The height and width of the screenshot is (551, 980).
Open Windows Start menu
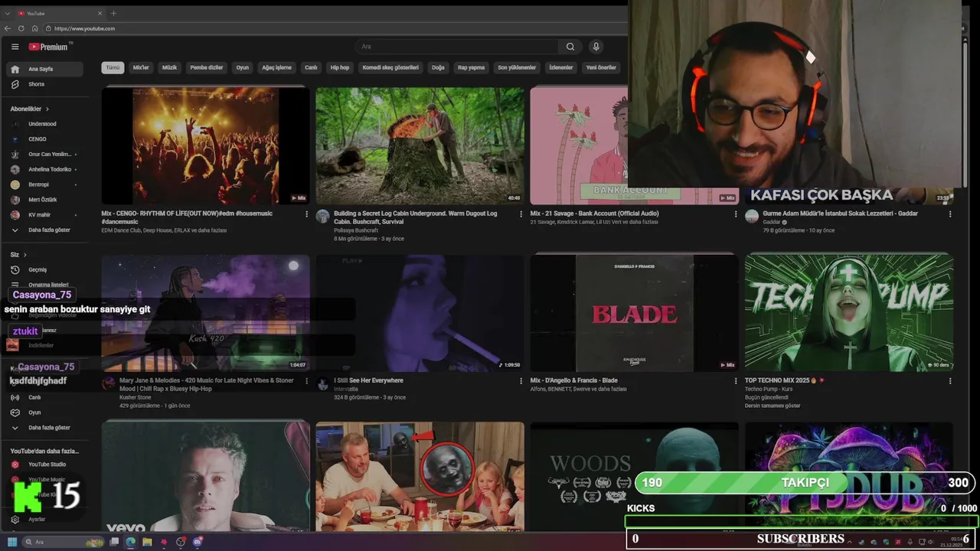pyautogui.click(x=12, y=542)
